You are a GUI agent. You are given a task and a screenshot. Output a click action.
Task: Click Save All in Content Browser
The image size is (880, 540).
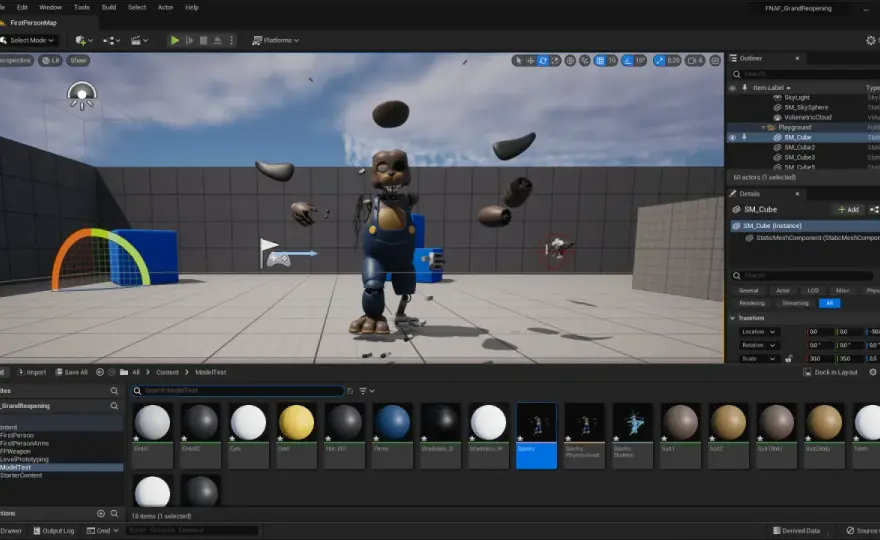pos(71,372)
